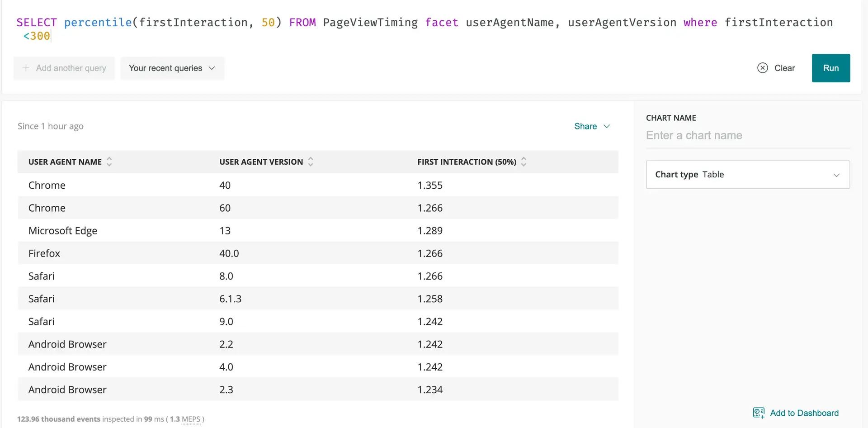Screen dimensions: 868x428
Task: Click the FIRST INTERACTION (50%) header
Action: tap(467, 162)
